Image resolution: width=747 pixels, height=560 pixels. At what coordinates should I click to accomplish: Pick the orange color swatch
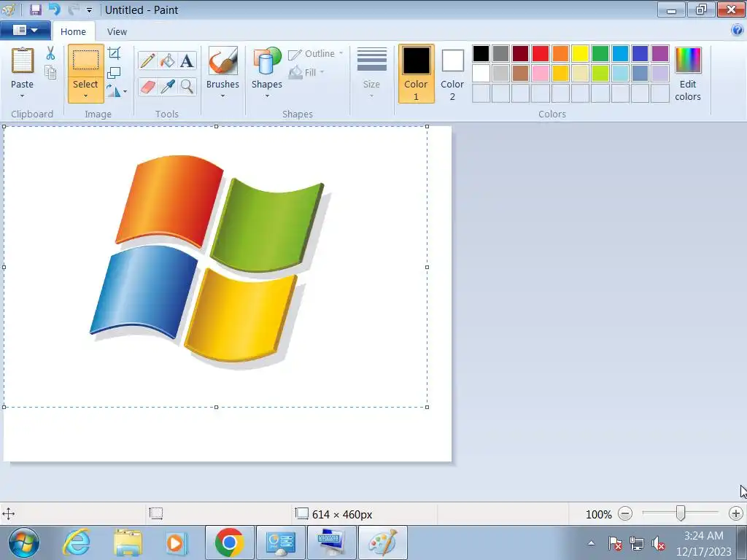point(561,53)
